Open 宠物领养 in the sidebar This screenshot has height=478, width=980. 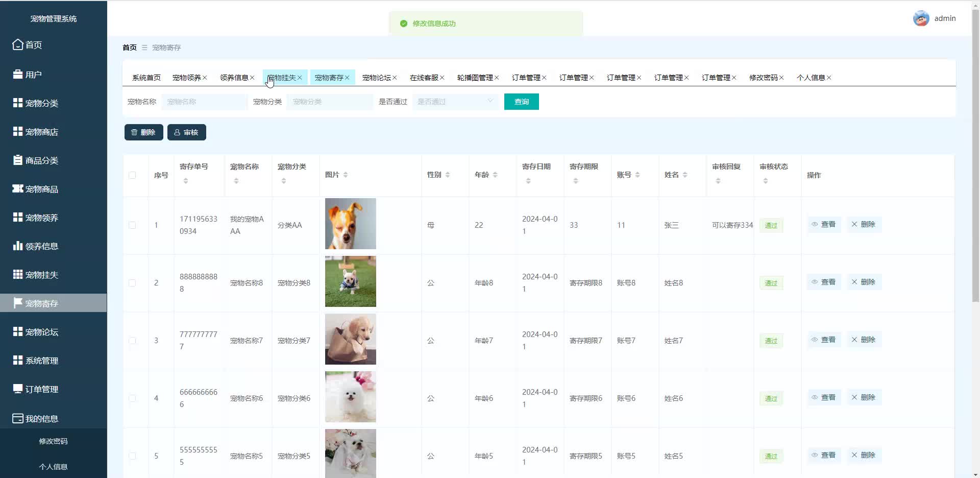(53, 218)
